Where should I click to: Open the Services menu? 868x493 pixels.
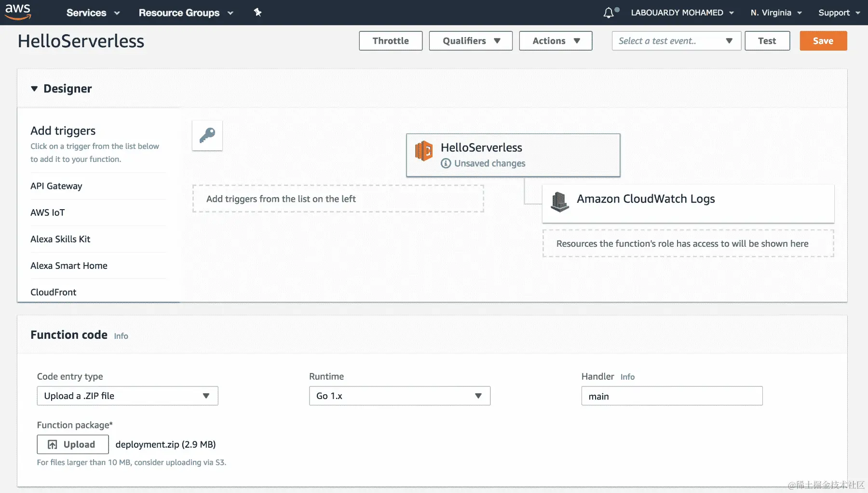(93, 13)
